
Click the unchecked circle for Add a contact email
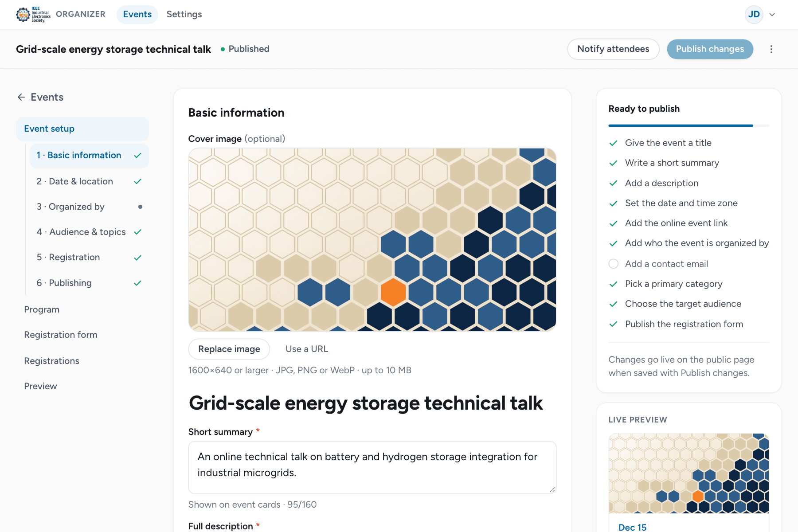[x=614, y=264]
